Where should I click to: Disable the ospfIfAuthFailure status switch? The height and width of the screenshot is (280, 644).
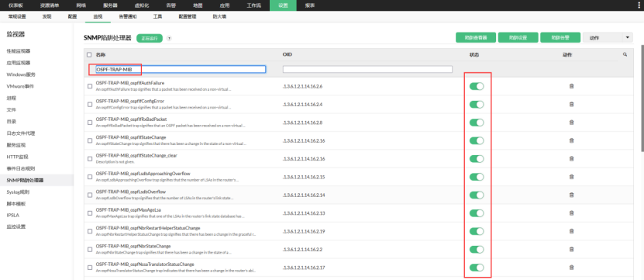(x=477, y=86)
